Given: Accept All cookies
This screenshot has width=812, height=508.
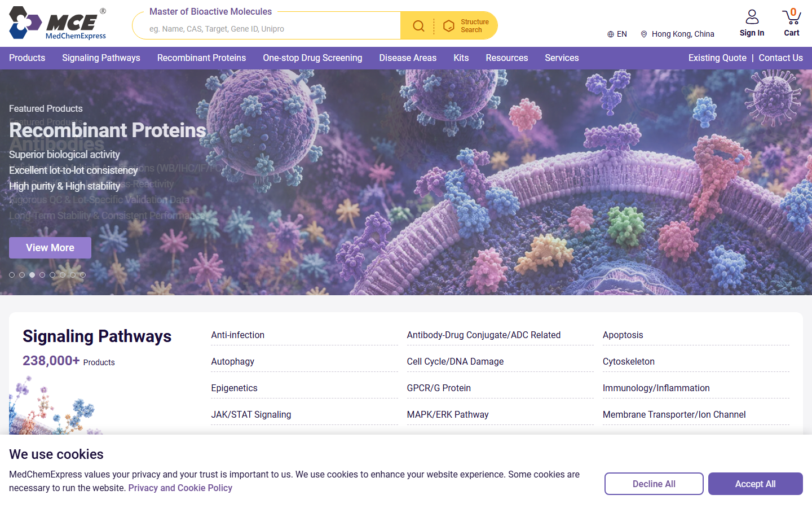Looking at the screenshot, I should pos(756,484).
